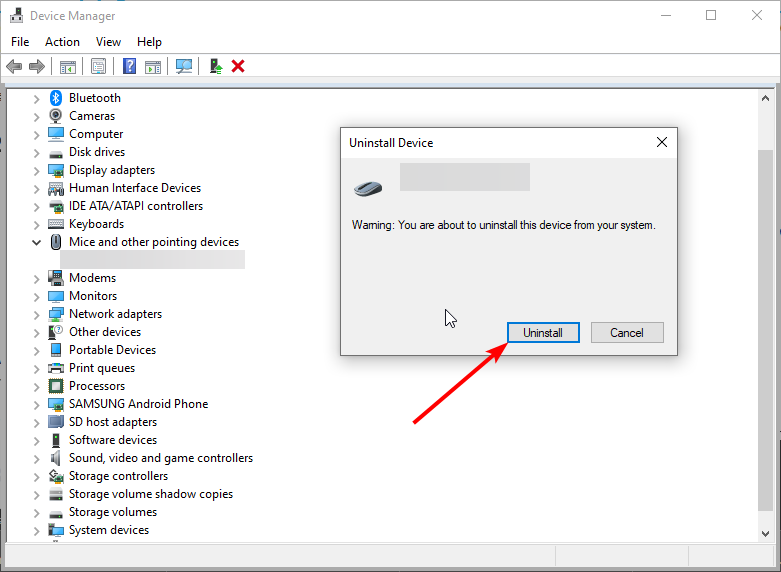Click the Cameras category icon
Image resolution: width=781 pixels, height=572 pixels.
tap(56, 116)
